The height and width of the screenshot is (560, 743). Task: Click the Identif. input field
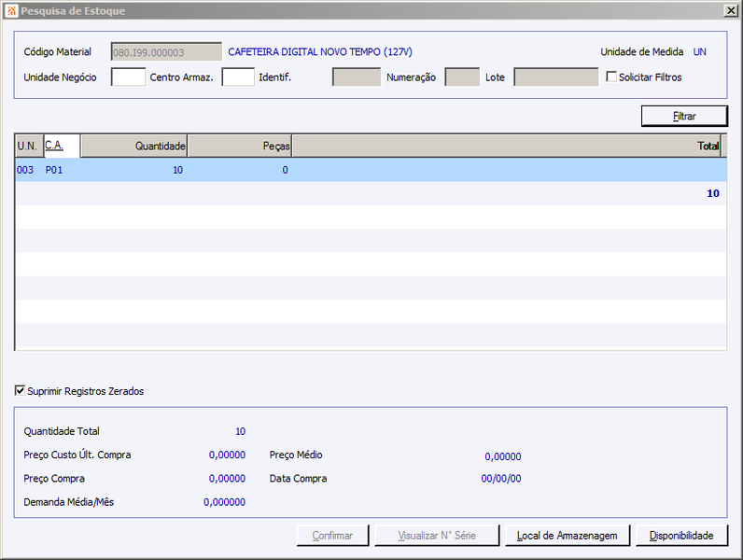pyautogui.click(x=357, y=77)
